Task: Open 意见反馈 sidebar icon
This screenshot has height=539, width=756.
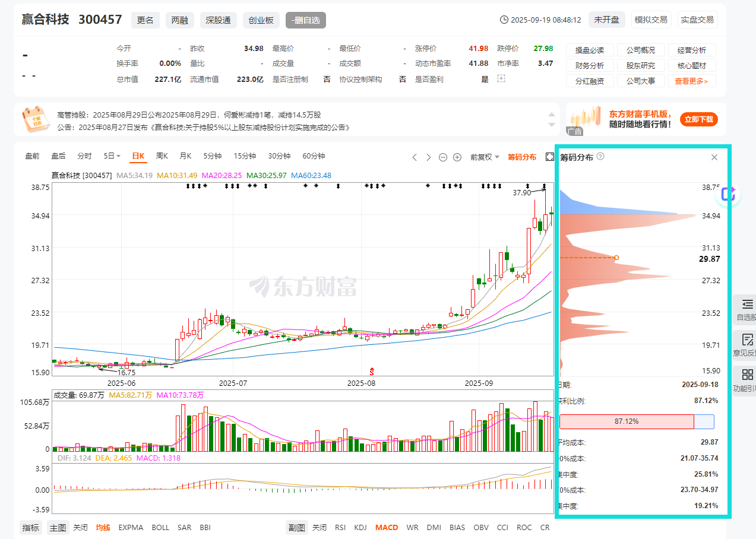Action: pyautogui.click(x=746, y=345)
